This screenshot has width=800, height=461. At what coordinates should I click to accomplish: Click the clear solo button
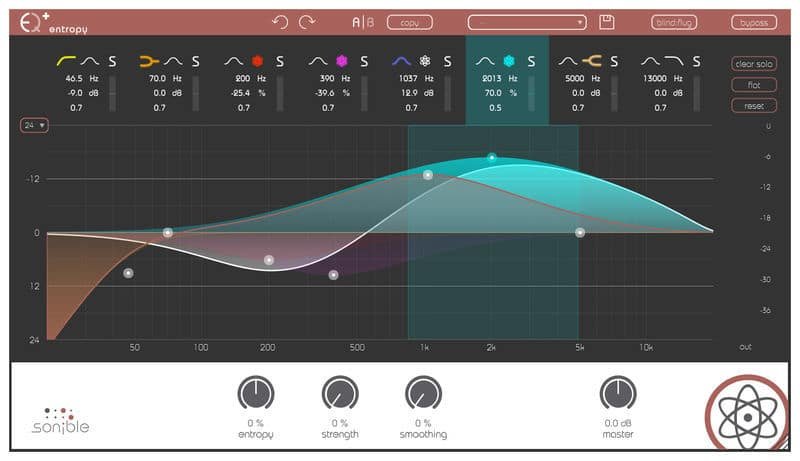tap(754, 64)
